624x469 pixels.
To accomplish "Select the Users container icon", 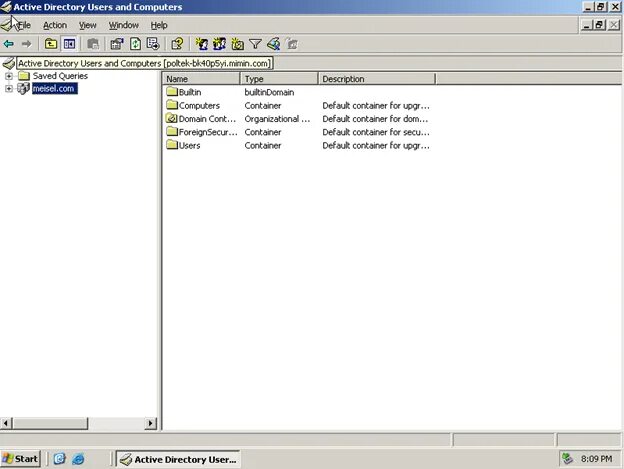I will point(172,145).
